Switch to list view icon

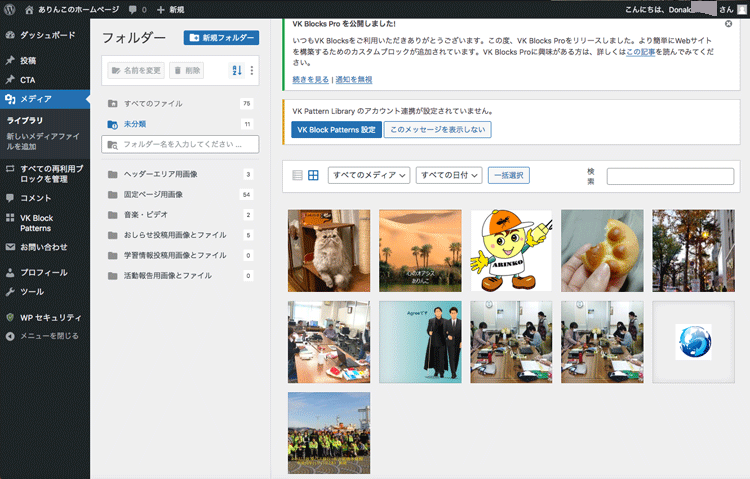click(297, 175)
